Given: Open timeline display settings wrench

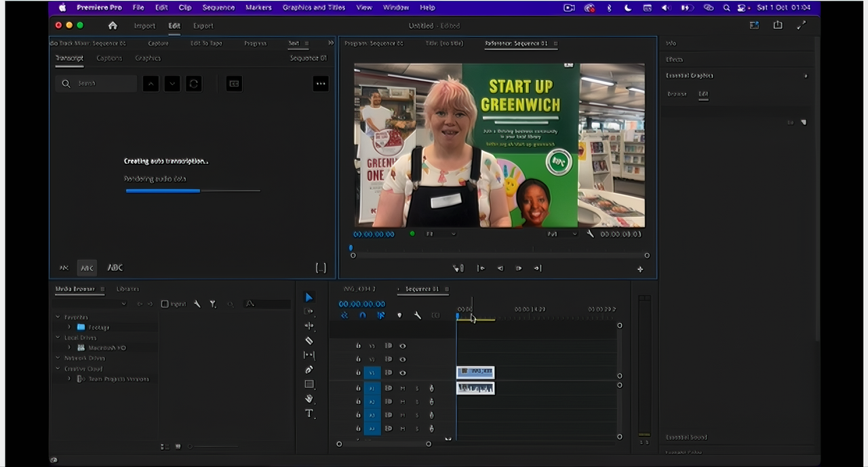Looking at the screenshot, I should tap(417, 315).
